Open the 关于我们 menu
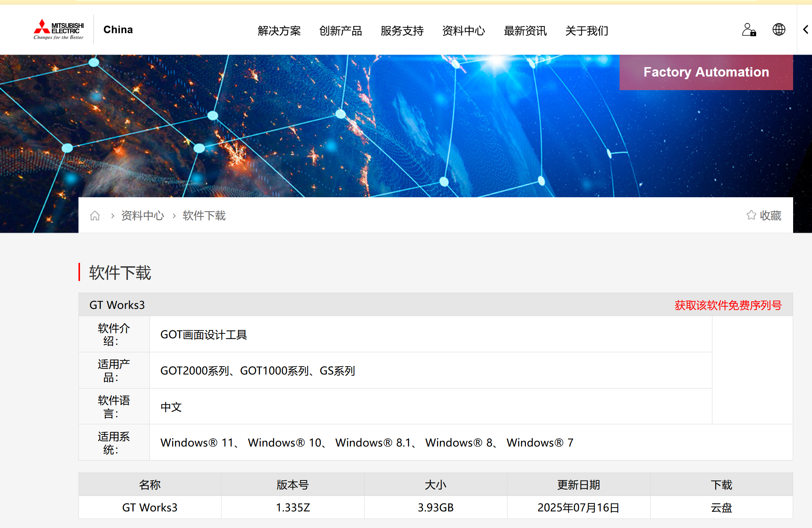The width and height of the screenshot is (812, 528). pyautogui.click(x=587, y=31)
